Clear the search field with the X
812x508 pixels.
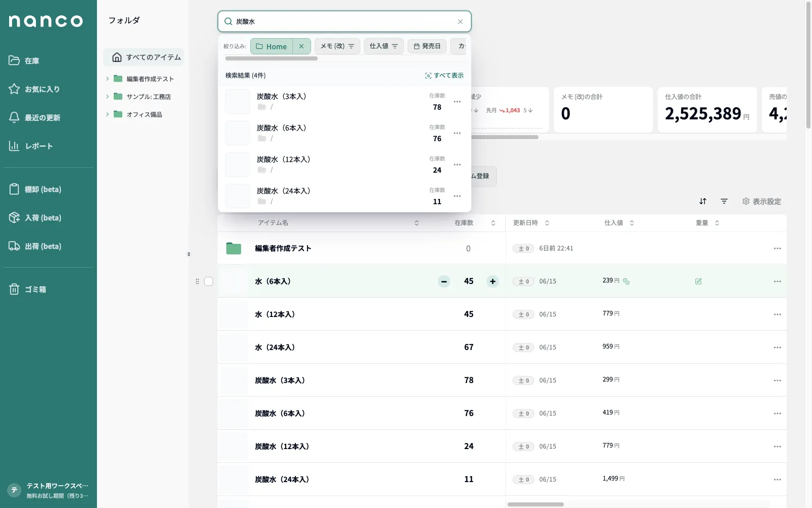tap(460, 21)
